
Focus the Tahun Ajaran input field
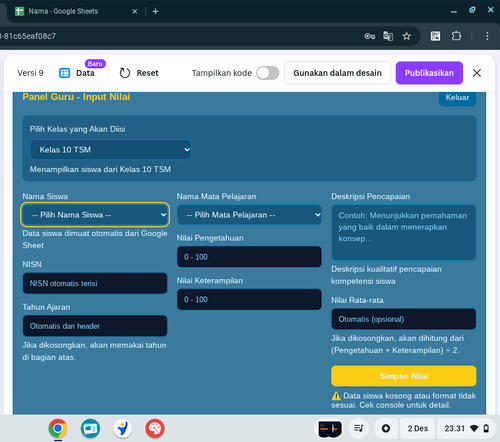click(x=95, y=326)
